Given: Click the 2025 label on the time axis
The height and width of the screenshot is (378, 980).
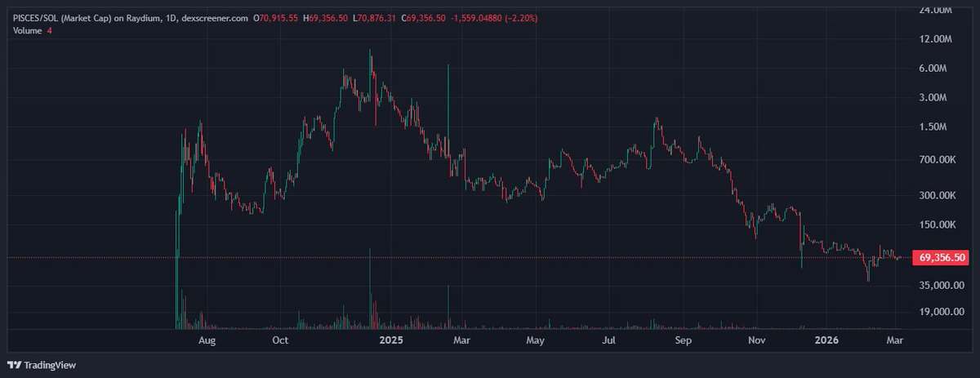Looking at the screenshot, I should 390,339.
